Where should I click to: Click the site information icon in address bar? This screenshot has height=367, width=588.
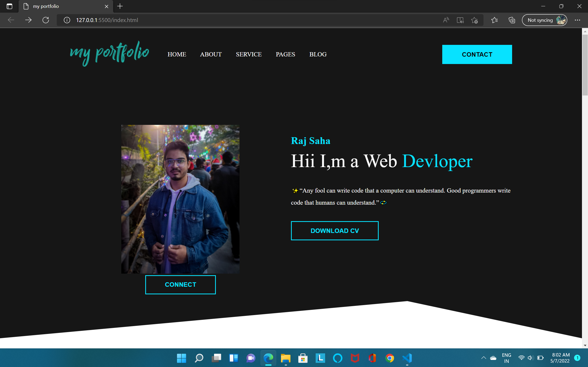[67, 20]
